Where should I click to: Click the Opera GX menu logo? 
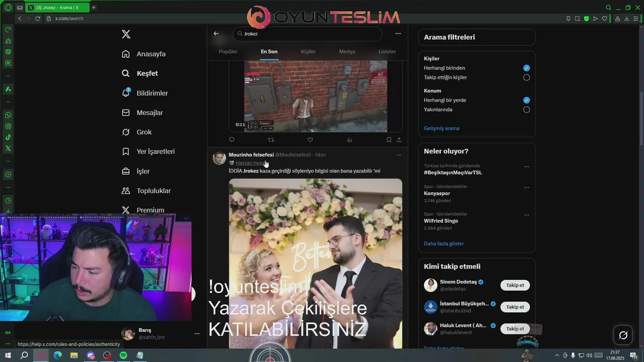click(8, 8)
